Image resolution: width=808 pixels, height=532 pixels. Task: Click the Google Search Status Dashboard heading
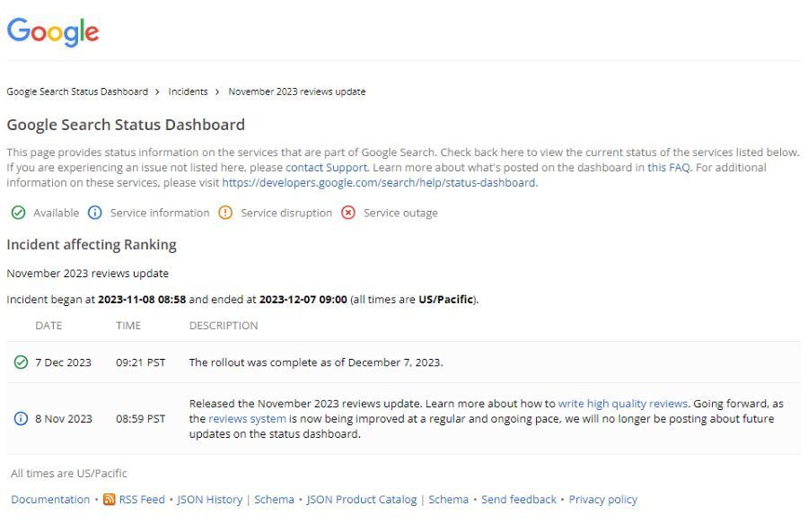[x=126, y=125]
